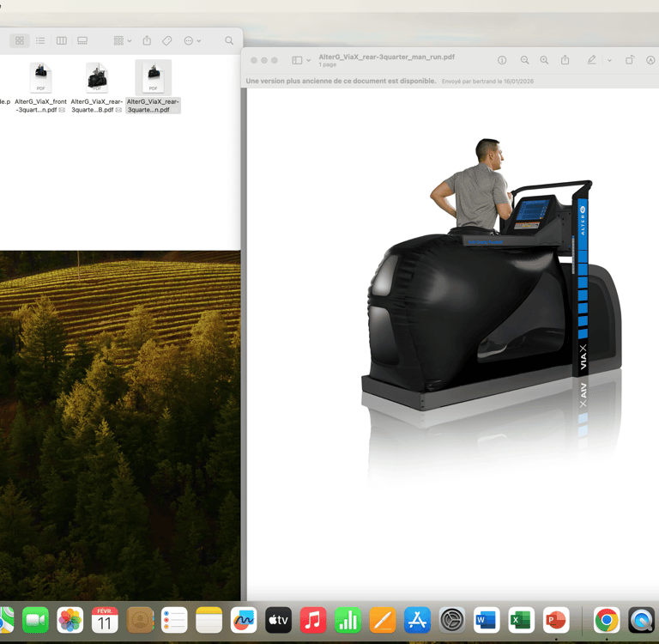The image size is (659, 644).
Task: Switch Finder to gallery view
Action: point(82,40)
